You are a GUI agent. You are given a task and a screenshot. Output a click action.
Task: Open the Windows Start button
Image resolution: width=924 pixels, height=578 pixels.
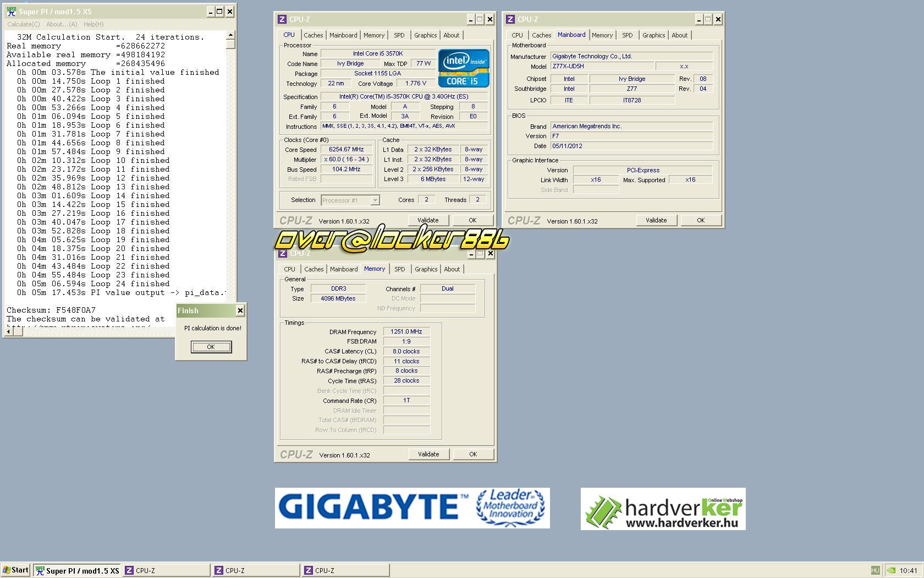click(15, 570)
